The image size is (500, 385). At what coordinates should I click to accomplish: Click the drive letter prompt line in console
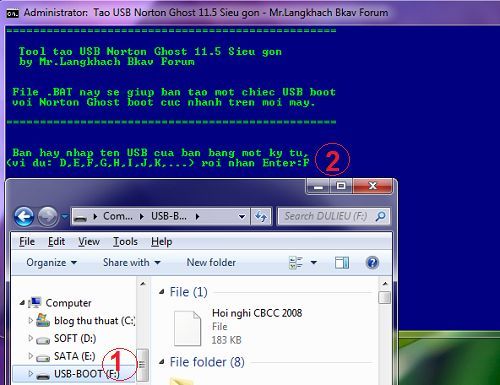pos(158,163)
